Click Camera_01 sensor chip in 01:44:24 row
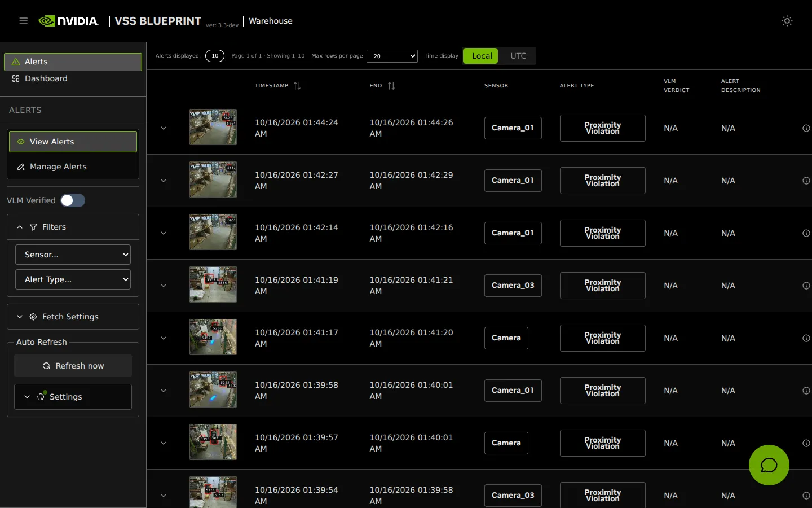This screenshot has height=508, width=812. pyautogui.click(x=513, y=128)
